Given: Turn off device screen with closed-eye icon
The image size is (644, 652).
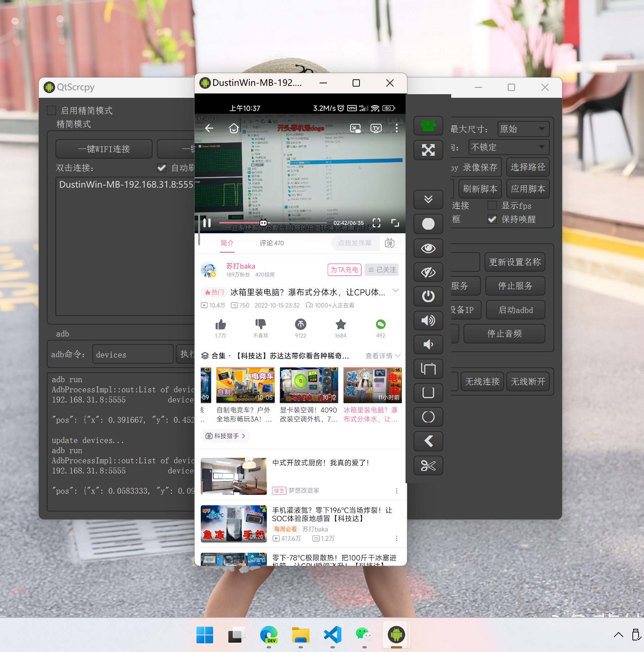Looking at the screenshot, I should coord(428,272).
